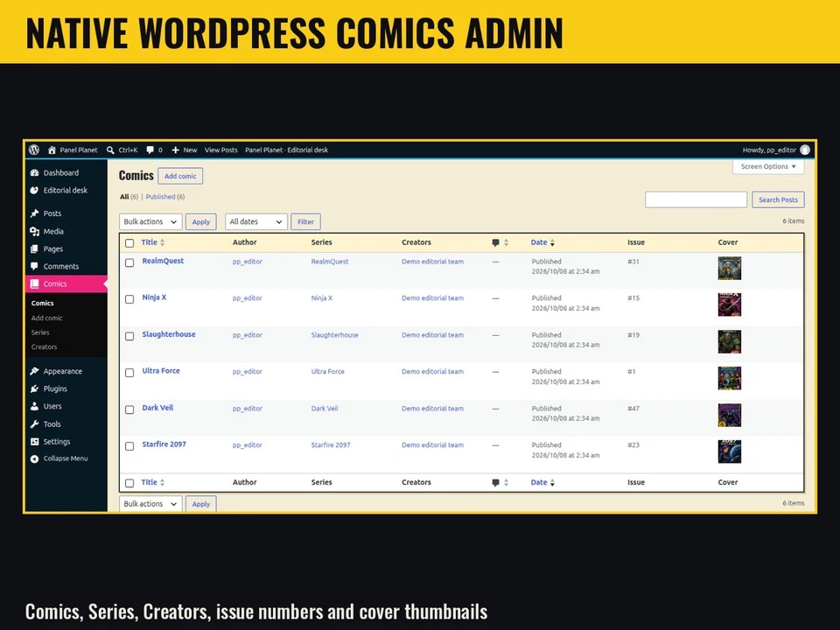Click the Editorial desk sidebar icon
Screen dimensions: 840x630
pos(35,190)
